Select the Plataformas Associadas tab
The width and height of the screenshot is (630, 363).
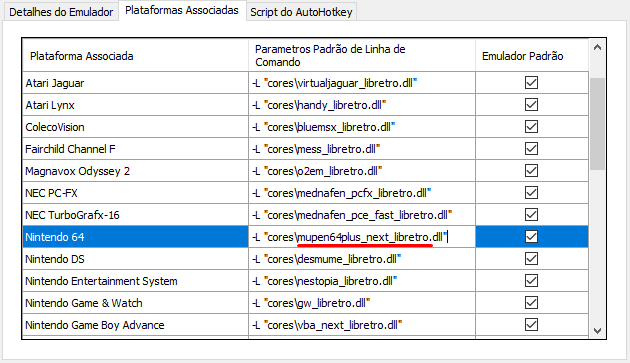pyautogui.click(x=182, y=10)
